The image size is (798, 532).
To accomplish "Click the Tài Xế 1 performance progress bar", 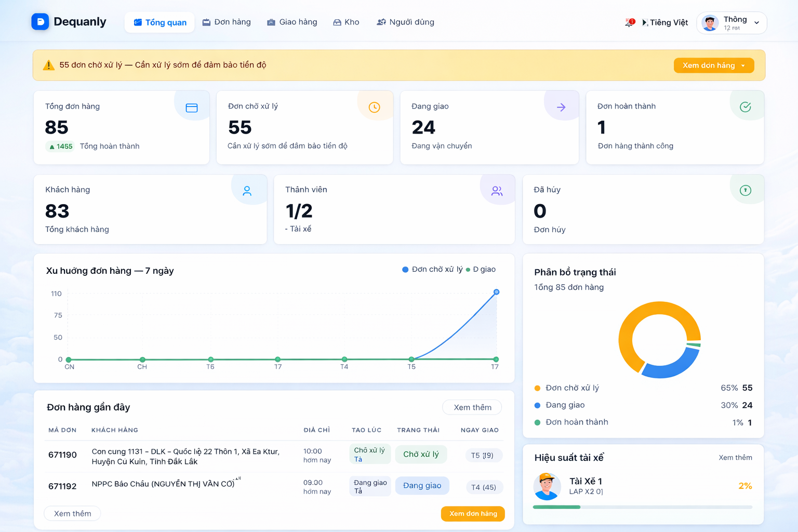I will (x=643, y=507).
